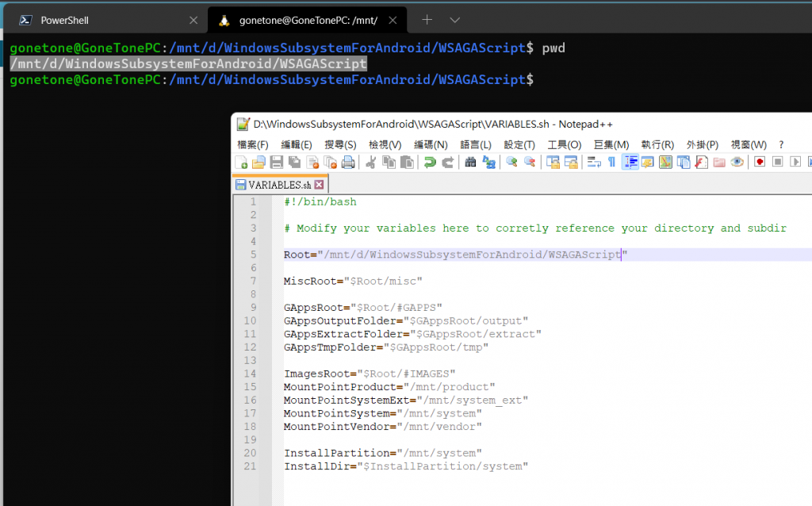Image resolution: width=812 pixels, height=506 pixels.
Task: Click the Print icon in the toolbar
Action: (x=347, y=163)
